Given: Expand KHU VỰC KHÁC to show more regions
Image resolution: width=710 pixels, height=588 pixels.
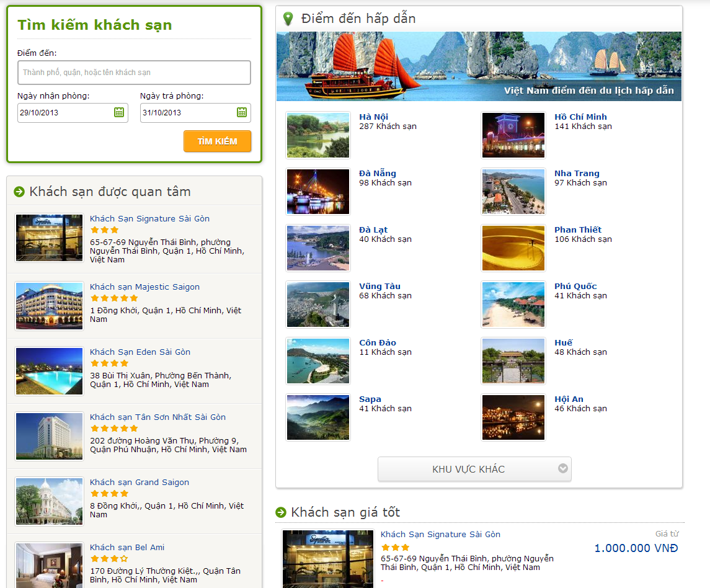Looking at the screenshot, I should pyautogui.click(x=474, y=469).
